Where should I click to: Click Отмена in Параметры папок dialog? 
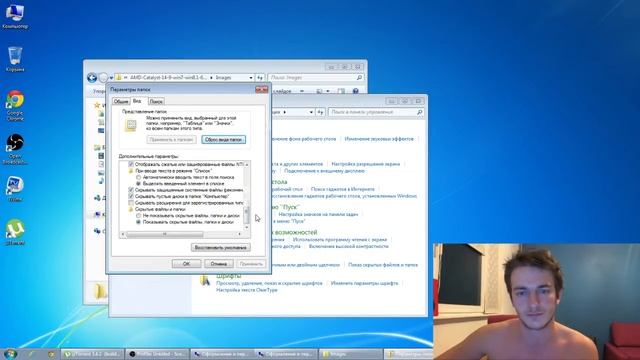click(219, 264)
